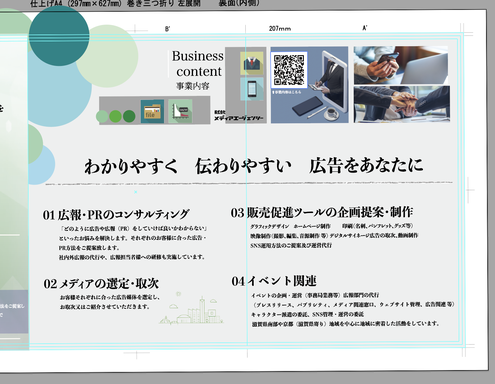Select the dark teal circle shape
This screenshot has width=495, height=384.
59,35
